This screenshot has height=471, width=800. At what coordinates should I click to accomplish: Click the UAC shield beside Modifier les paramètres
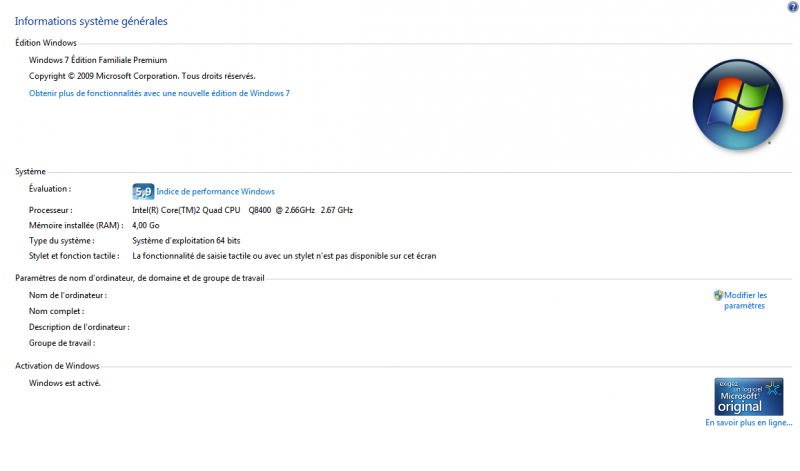718,295
